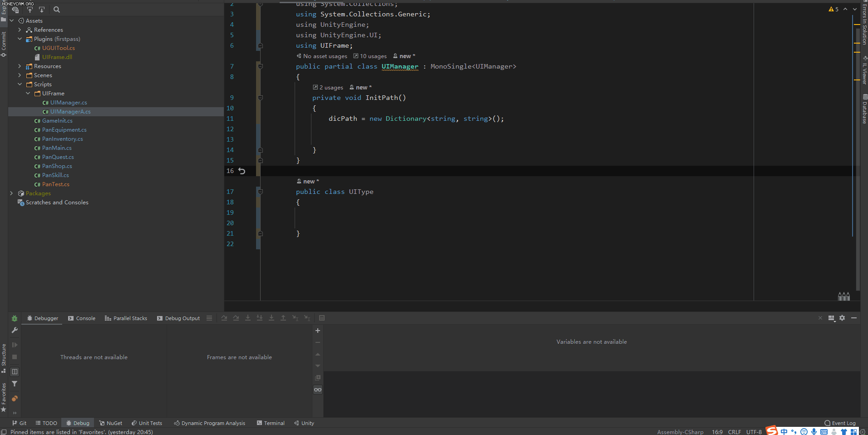Open the Debug Output tab
This screenshot has height=435, width=868.
click(x=178, y=318)
